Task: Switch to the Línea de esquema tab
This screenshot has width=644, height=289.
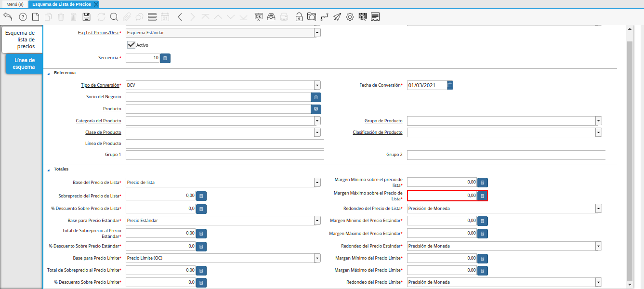Action: [x=24, y=64]
